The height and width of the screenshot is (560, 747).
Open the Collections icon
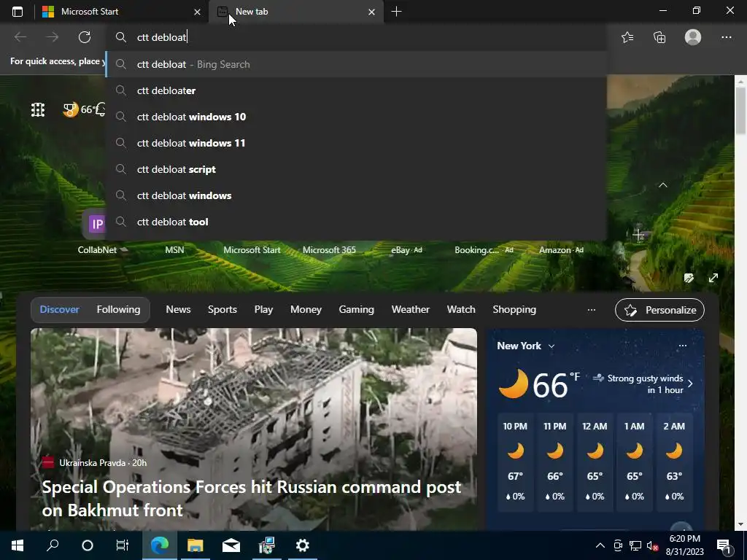(x=659, y=37)
